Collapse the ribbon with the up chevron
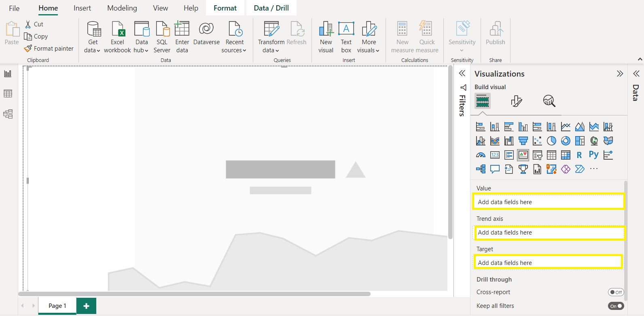Screen dimensions: 644x316 coord(640,59)
